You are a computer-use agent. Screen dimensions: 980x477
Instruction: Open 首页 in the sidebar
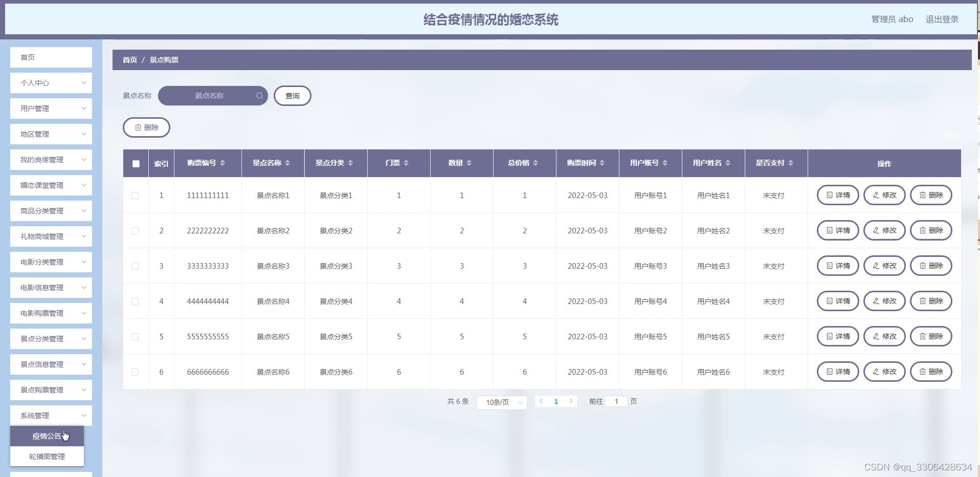click(x=51, y=57)
